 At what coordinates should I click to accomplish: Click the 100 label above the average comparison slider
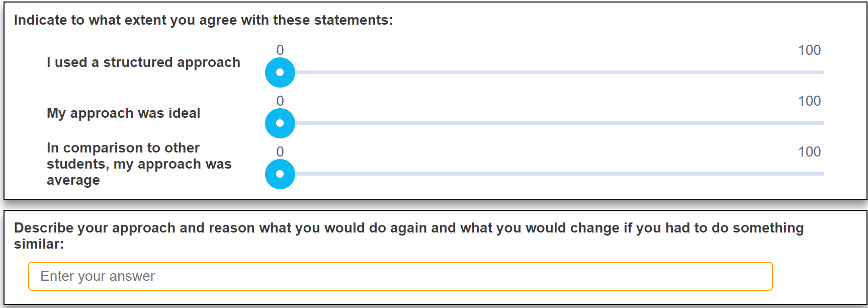[x=809, y=152]
